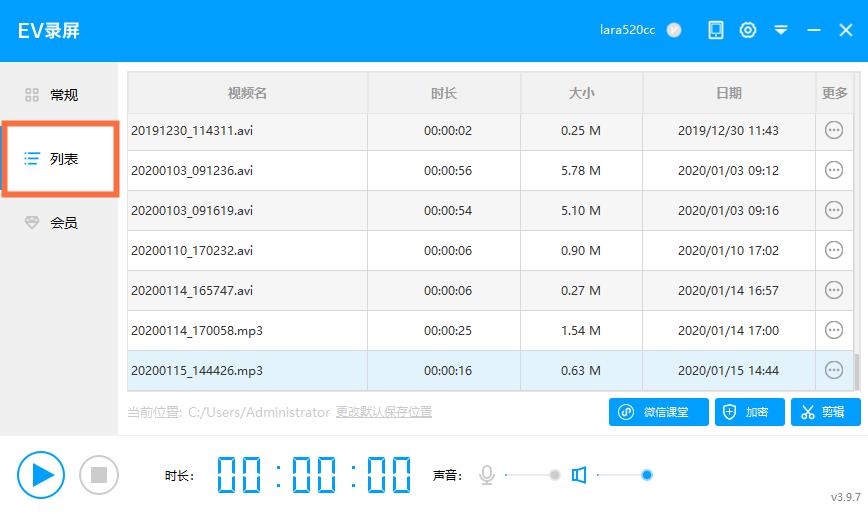This screenshot has height=514, width=868.
Task: Expand the title bar dropdown triangle menu
Action: tap(781, 30)
